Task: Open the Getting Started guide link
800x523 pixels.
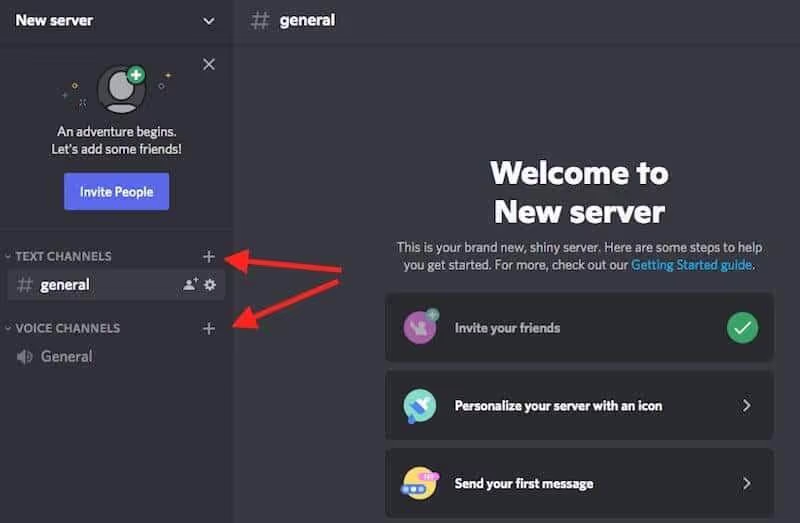Action: tap(691, 265)
